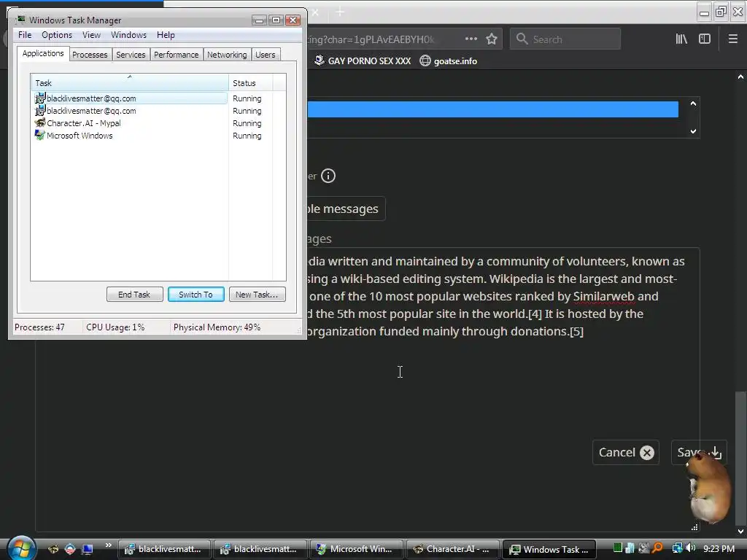Click the monitor quick launch icon
This screenshot has height=560, width=747.
point(88,549)
